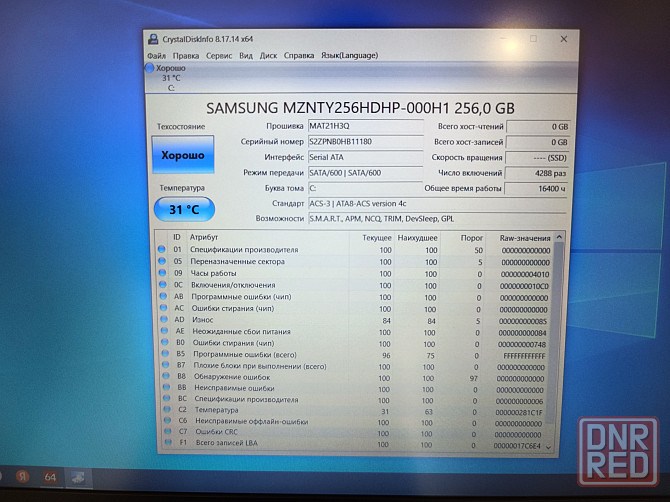Open the Диск menu

coord(268,56)
